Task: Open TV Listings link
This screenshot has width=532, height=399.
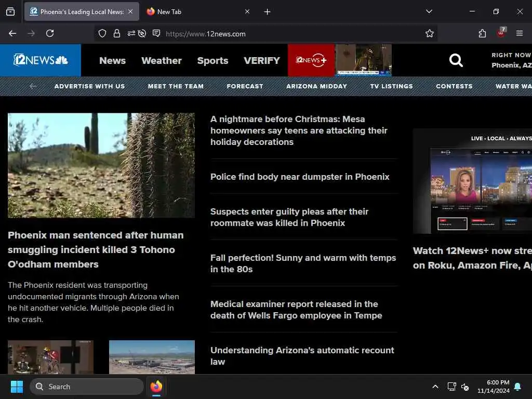Action: click(x=392, y=86)
